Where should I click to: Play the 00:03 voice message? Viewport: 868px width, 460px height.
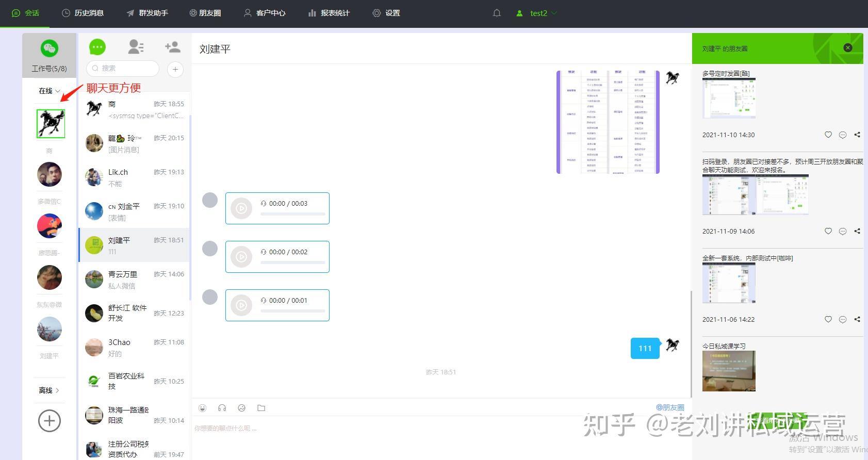click(x=241, y=208)
